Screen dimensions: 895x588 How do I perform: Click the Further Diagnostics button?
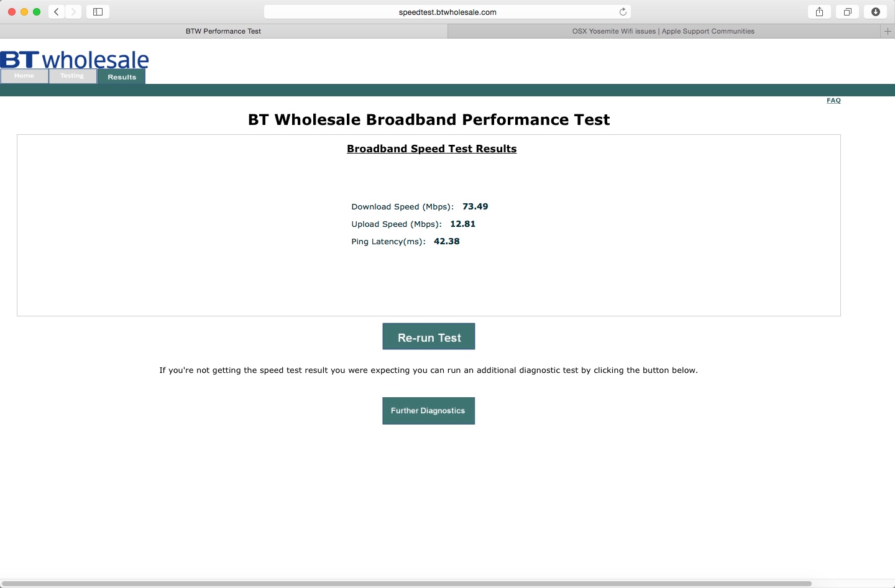pos(428,411)
